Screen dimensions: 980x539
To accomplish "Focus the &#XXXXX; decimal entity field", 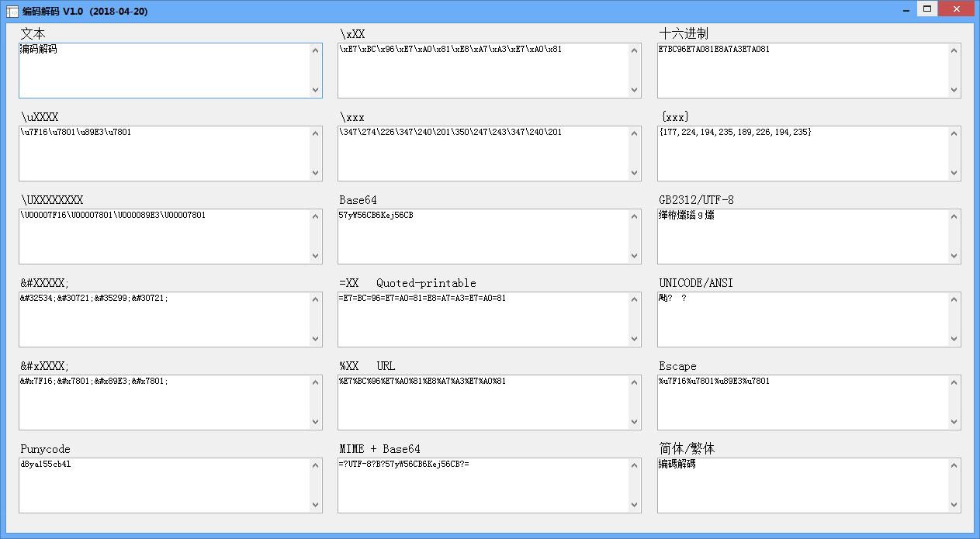I will pos(163,320).
